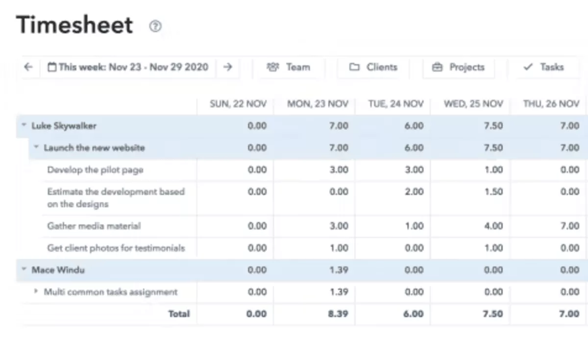Go to the previous week arrow

28,67
